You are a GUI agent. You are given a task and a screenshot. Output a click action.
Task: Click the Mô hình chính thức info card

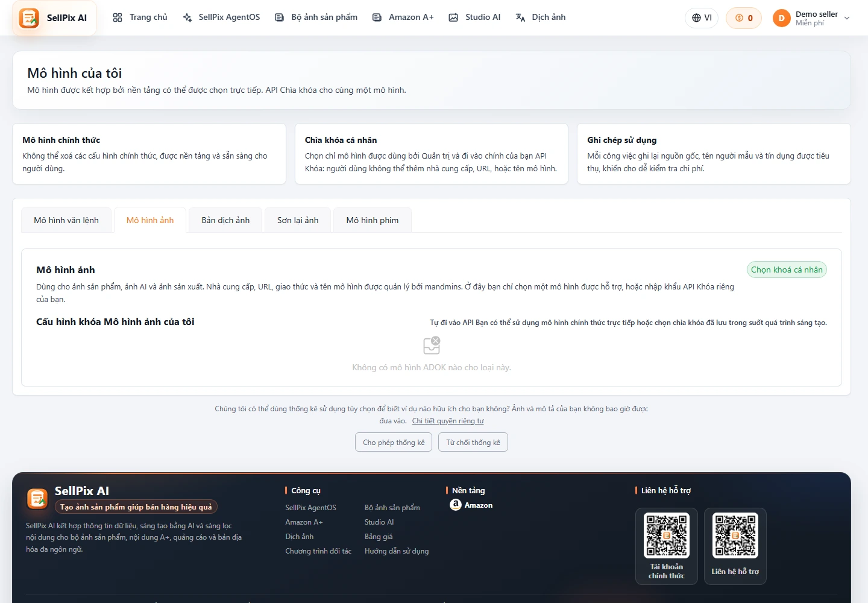pos(149,154)
